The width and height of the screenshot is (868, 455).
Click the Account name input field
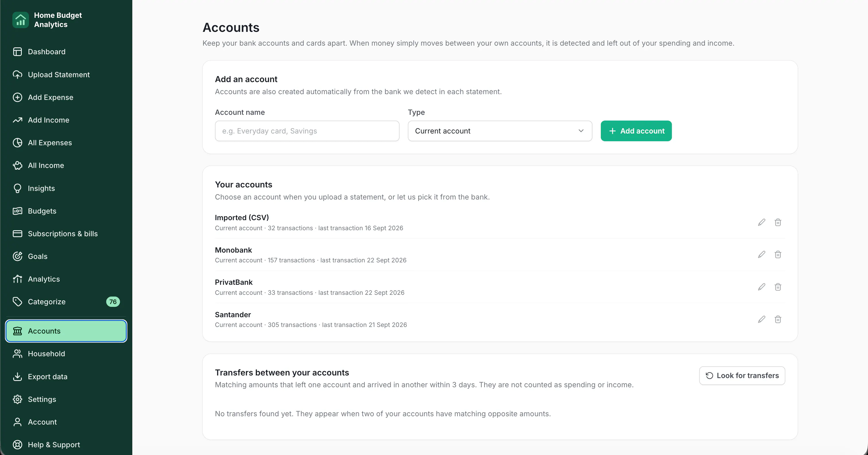click(307, 131)
